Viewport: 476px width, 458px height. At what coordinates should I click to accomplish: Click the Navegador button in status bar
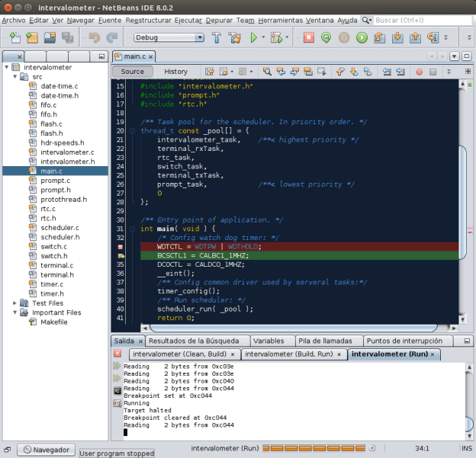tap(47, 450)
